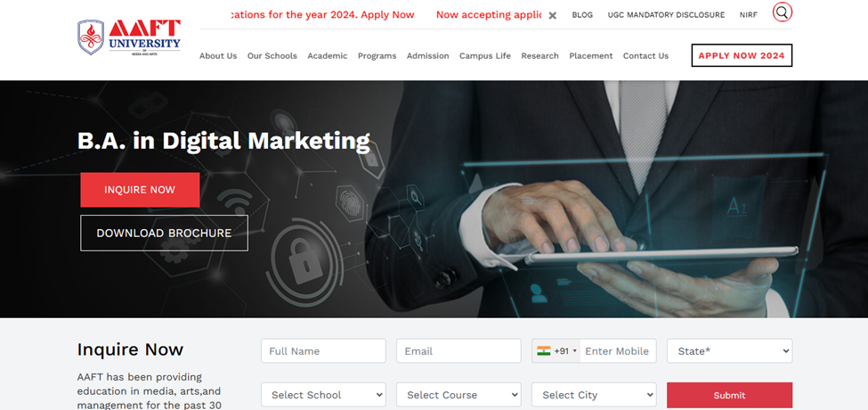Open the Placement menu item
The width and height of the screenshot is (868, 410).
coord(590,55)
